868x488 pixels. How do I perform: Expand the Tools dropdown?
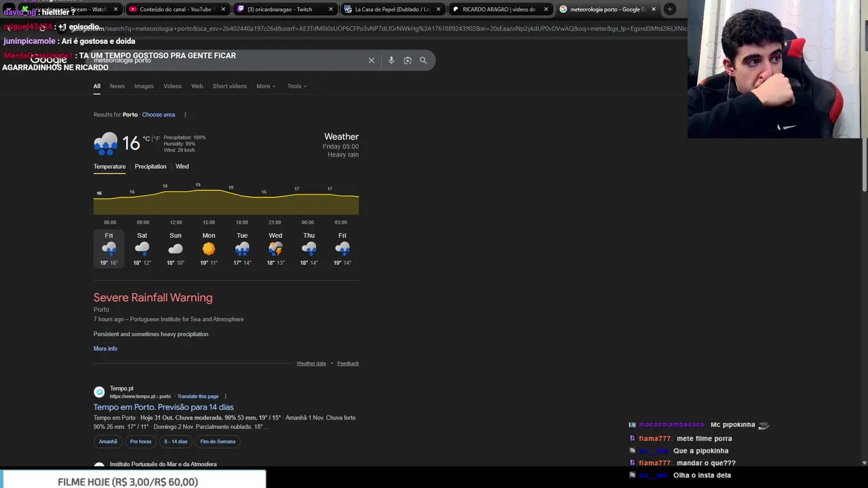tap(296, 86)
